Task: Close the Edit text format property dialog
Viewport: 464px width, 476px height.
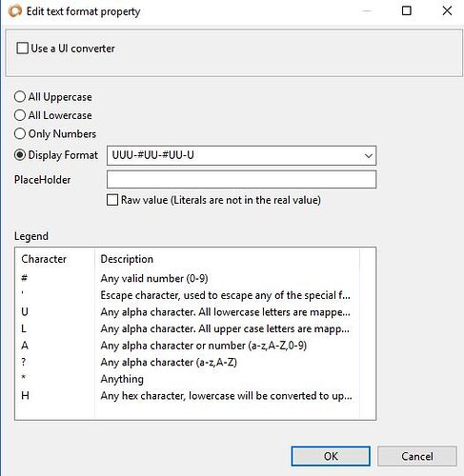Action: click(447, 10)
